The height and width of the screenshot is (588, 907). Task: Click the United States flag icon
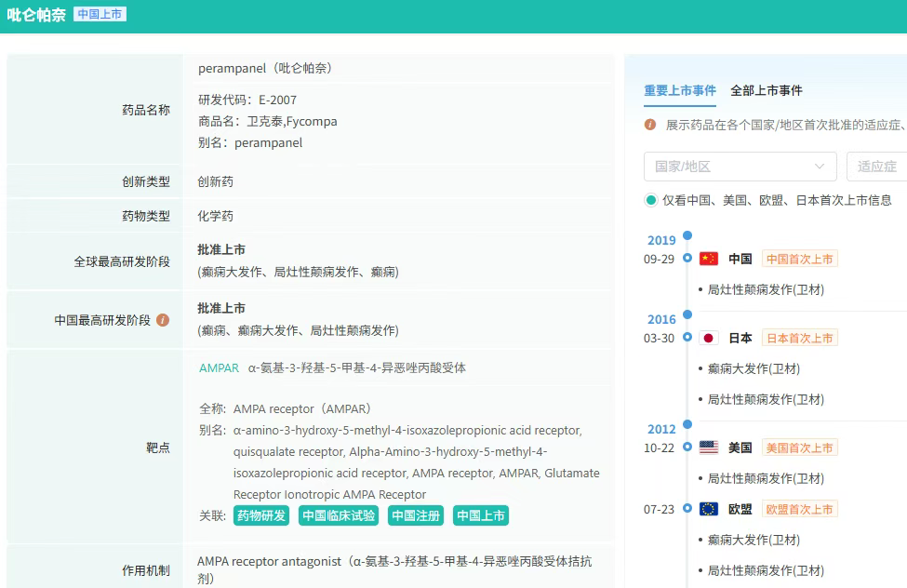coord(709,448)
